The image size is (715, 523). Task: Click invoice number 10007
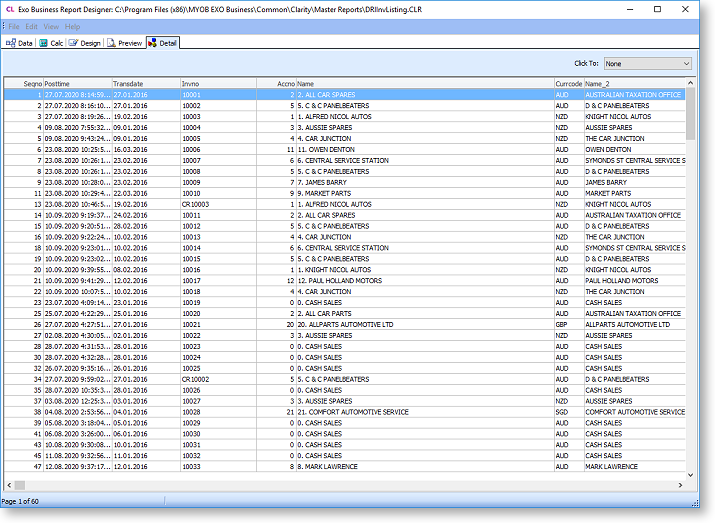pos(191,161)
